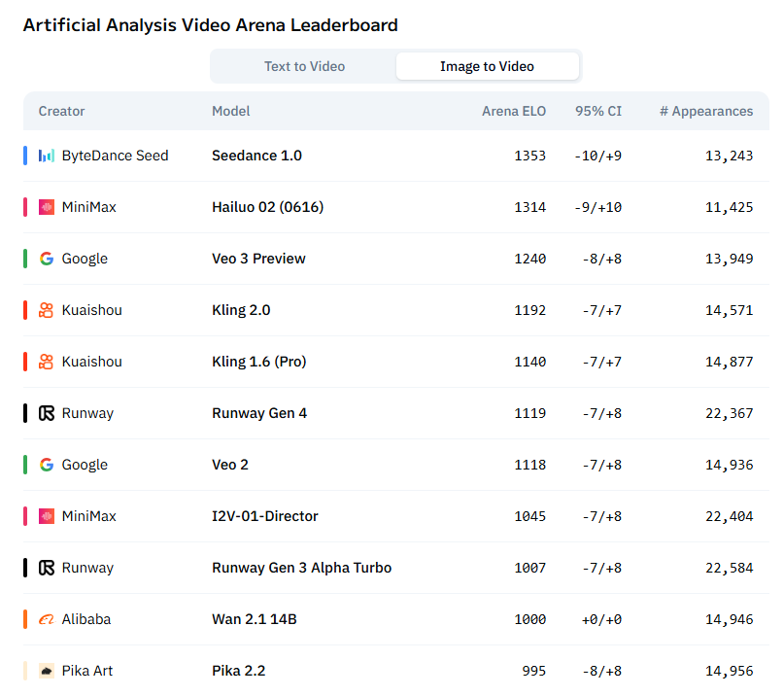Viewport: 784px width, 696px height.
Task: Click the appearances count 22,404
Action: [729, 516]
